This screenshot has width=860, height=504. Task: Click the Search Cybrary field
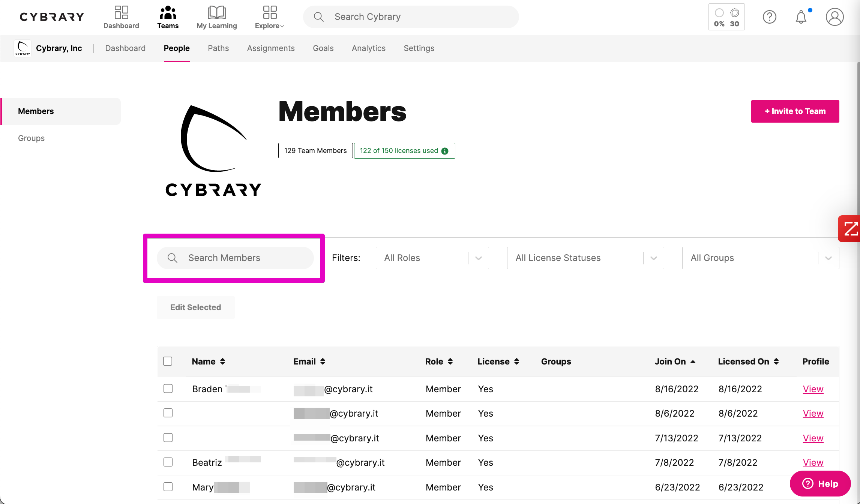click(411, 17)
